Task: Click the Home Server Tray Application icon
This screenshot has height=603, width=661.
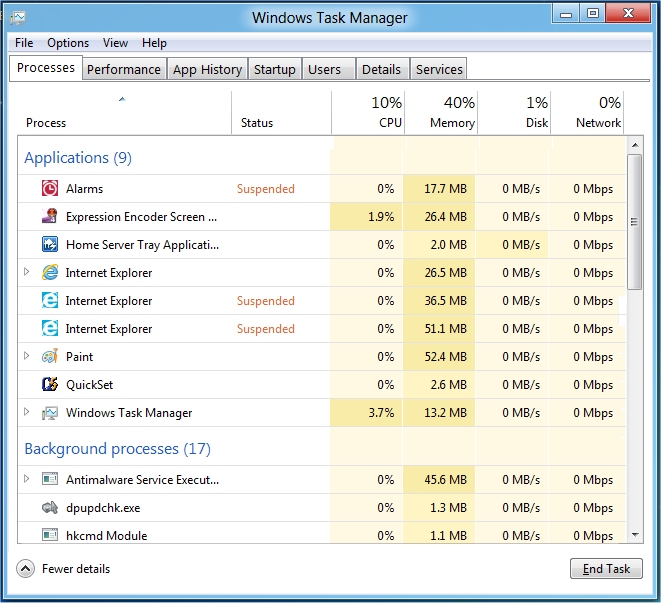Action: coord(50,245)
